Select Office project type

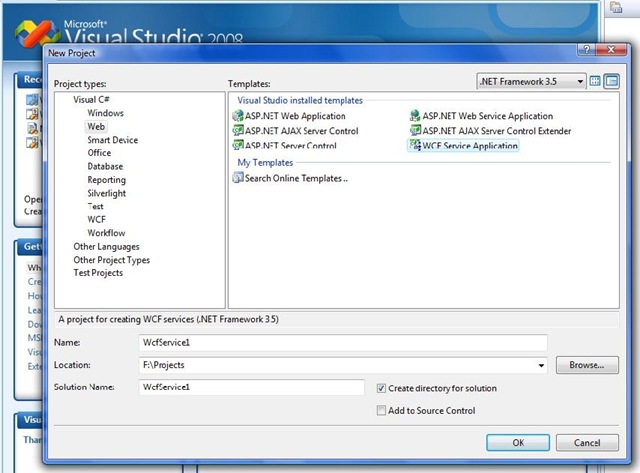pyautogui.click(x=99, y=153)
